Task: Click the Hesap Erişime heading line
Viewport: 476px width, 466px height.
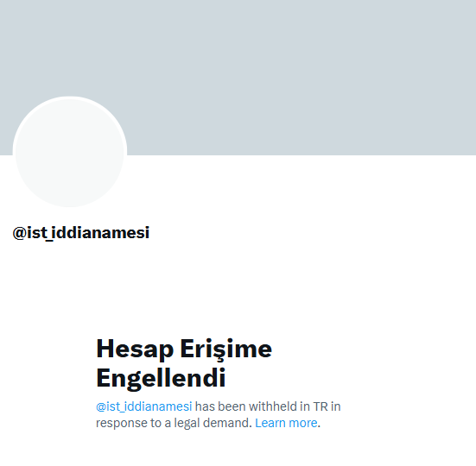Action: pyautogui.click(x=184, y=349)
